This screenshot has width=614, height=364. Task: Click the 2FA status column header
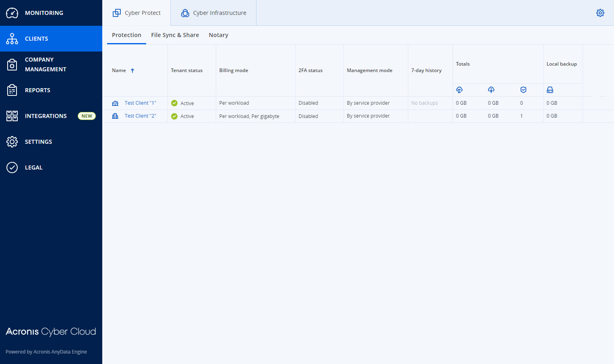point(310,70)
